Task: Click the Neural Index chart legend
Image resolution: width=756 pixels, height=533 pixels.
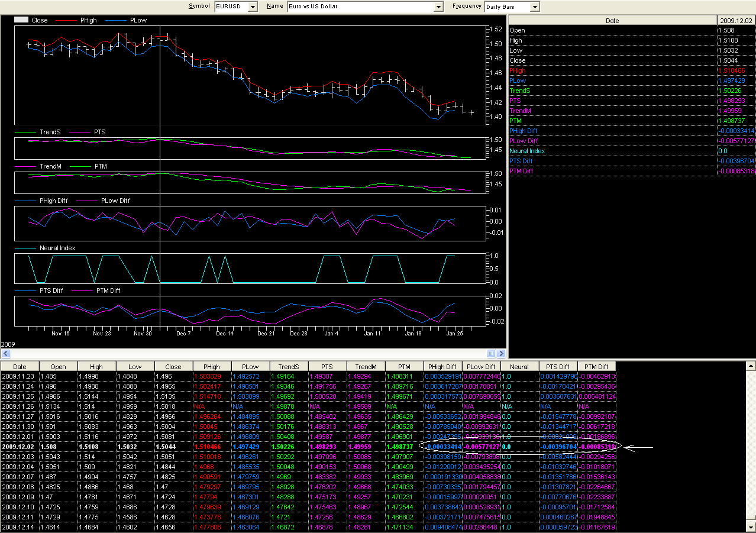Action: click(57, 248)
